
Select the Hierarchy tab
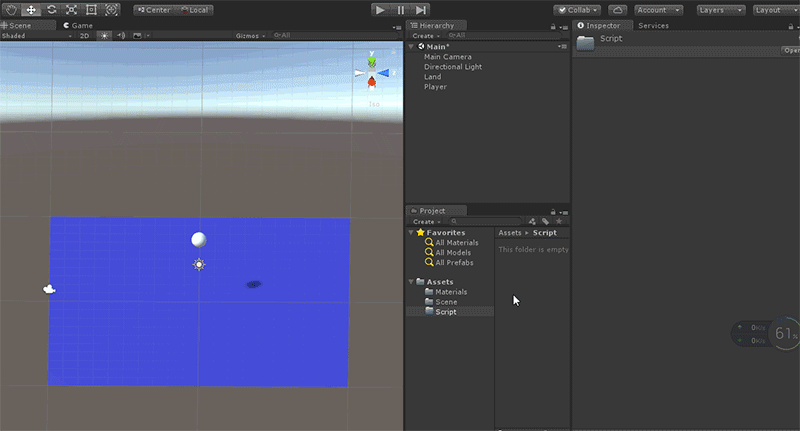pyautogui.click(x=436, y=25)
